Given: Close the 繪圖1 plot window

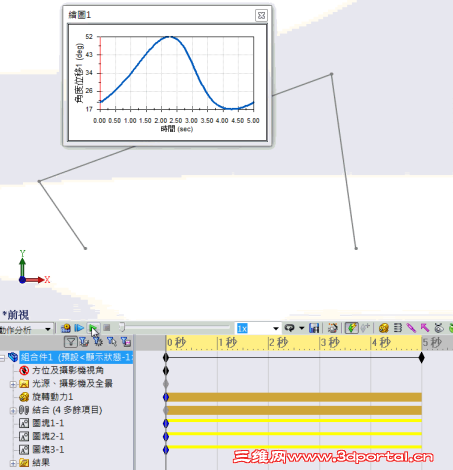Looking at the screenshot, I should 261,15.
